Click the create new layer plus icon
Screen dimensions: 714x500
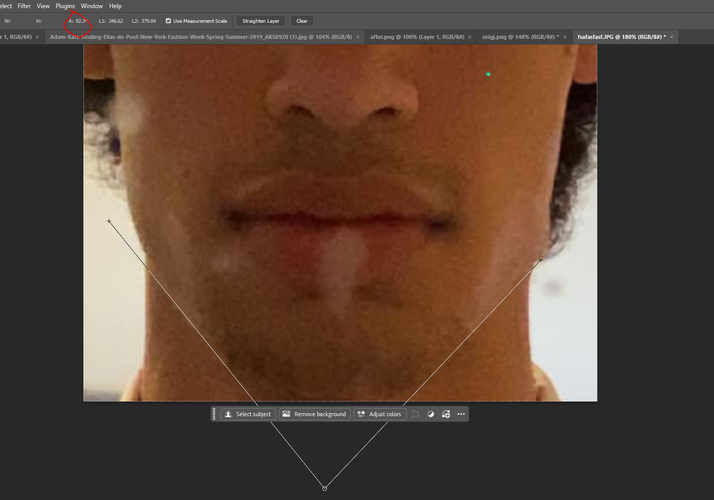[446, 414]
